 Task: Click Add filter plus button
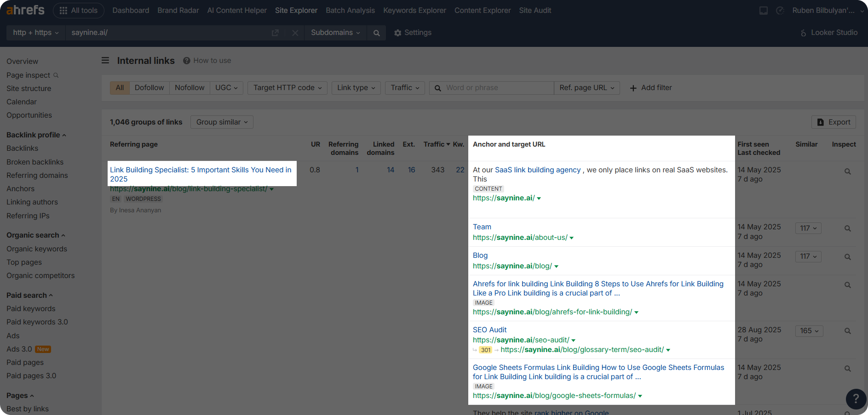click(x=650, y=88)
